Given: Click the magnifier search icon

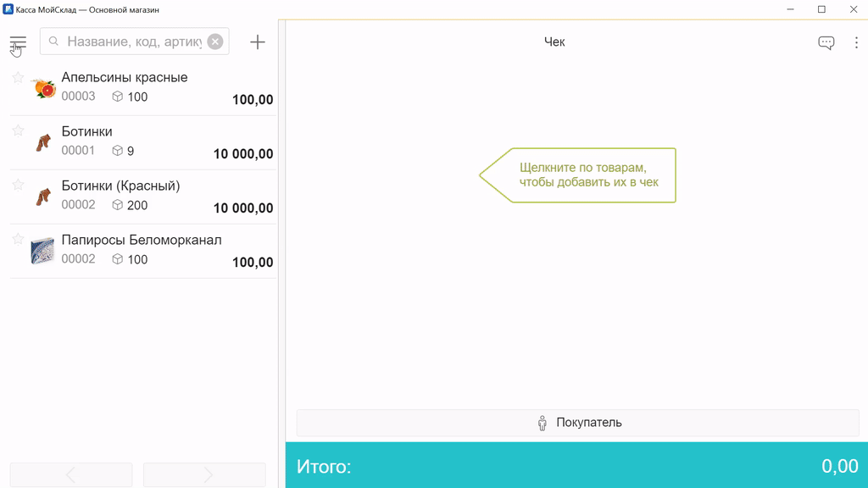Looking at the screenshot, I should coord(54,42).
